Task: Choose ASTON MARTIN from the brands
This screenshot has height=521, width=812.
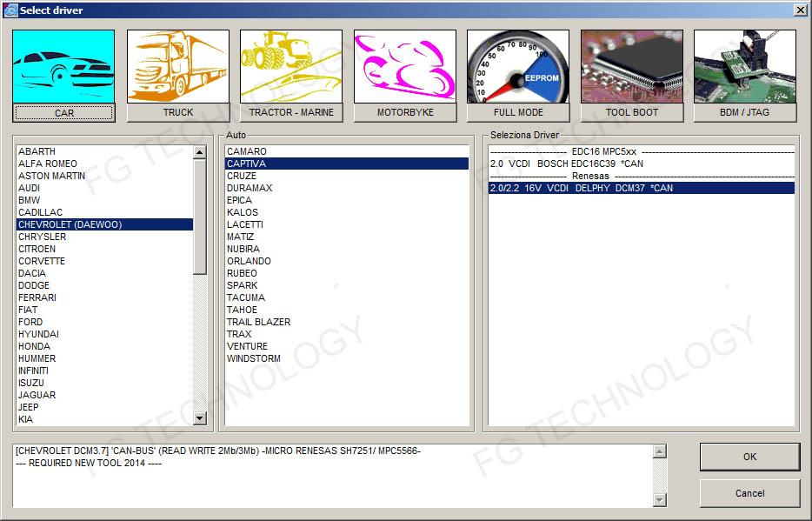Action: tap(104, 176)
